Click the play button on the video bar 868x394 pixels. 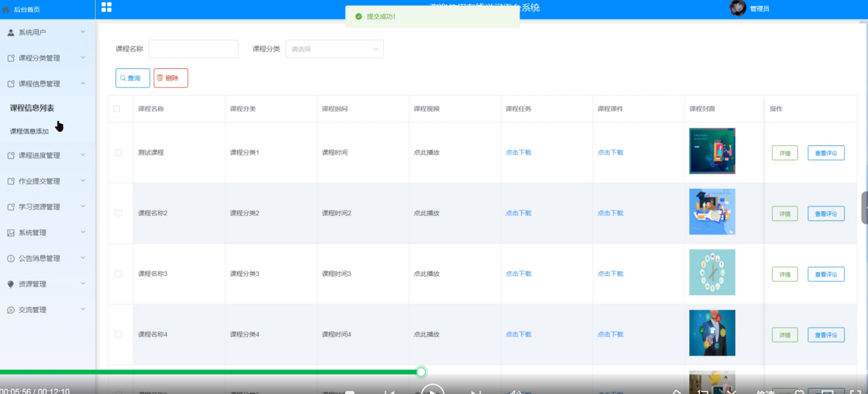point(433,392)
